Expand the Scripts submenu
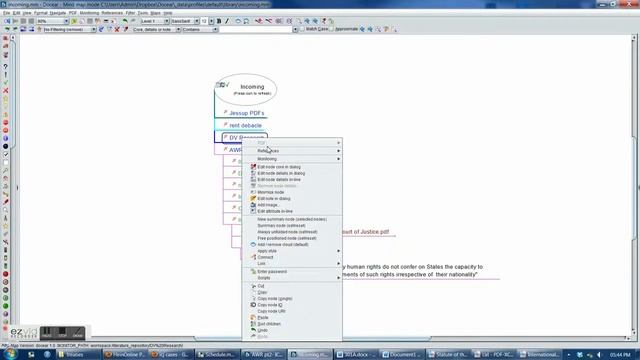 coord(292,278)
